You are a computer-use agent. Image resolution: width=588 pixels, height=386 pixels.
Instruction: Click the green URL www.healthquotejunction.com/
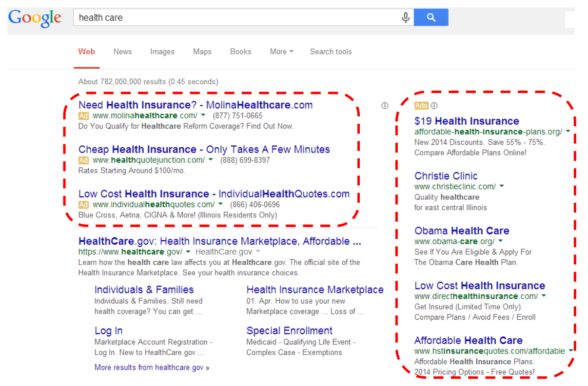tap(149, 160)
